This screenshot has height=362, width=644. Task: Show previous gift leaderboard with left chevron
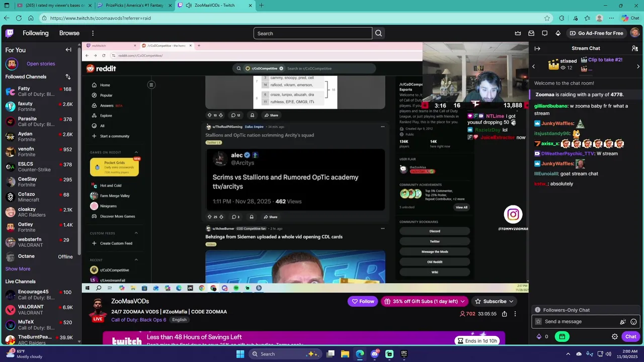pyautogui.click(x=534, y=66)
